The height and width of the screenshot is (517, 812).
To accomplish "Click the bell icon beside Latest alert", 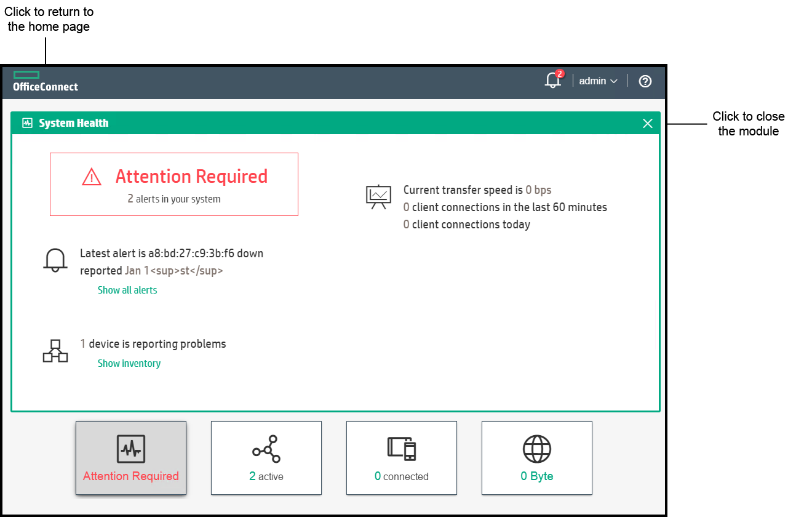I will pos(55,260).
